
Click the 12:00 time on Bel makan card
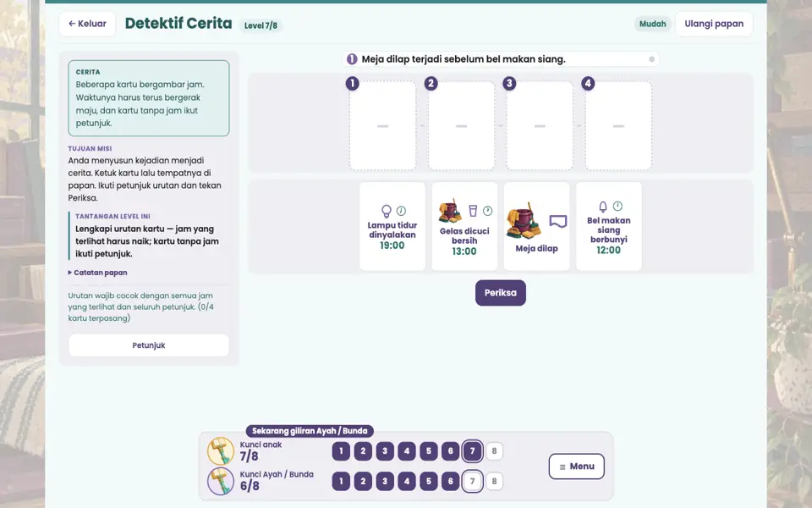coord(608,251)
